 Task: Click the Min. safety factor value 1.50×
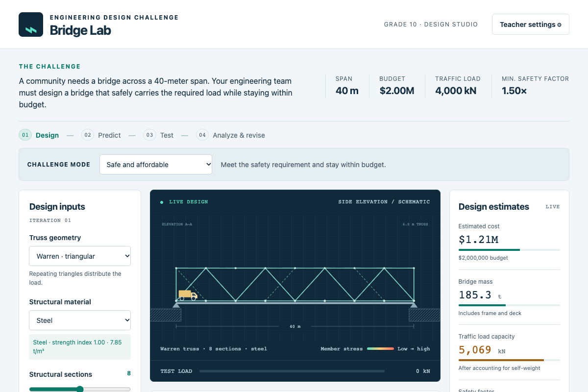(514, 91)
